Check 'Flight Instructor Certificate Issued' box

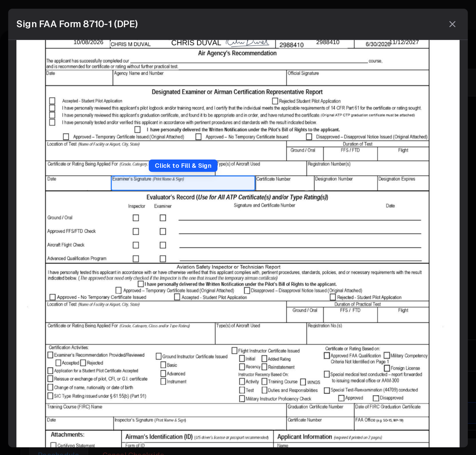[x=234, y=351]
